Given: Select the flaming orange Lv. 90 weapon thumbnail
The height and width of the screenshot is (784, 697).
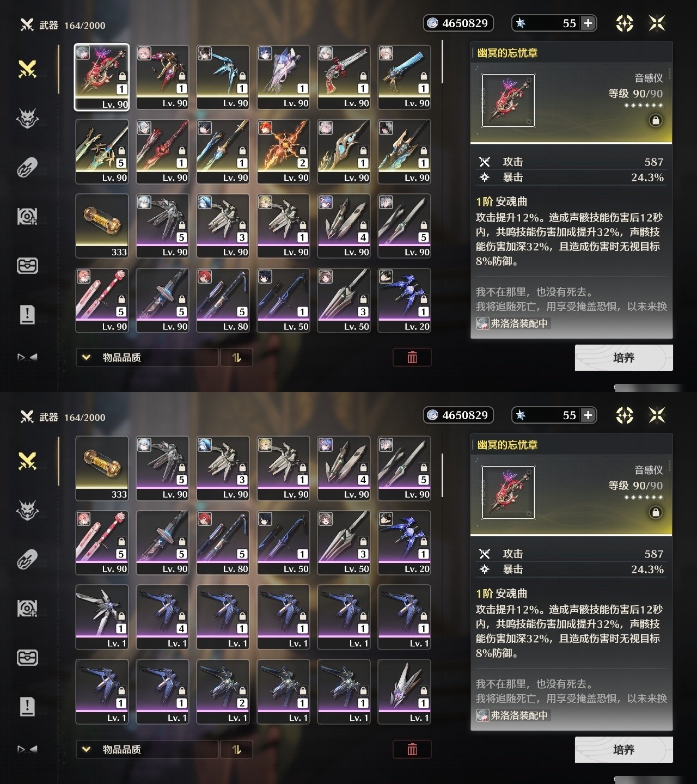Looking at the screenshot, I should [283, 152].
